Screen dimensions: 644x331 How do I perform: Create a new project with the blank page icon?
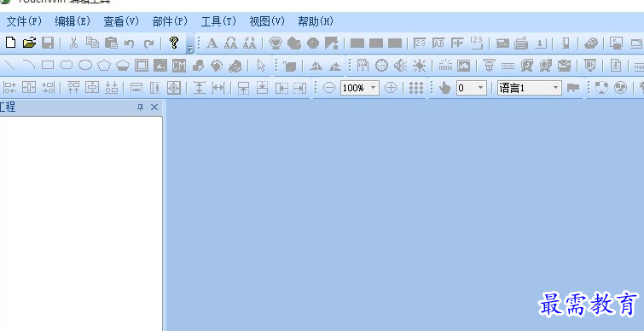[10, 43]
